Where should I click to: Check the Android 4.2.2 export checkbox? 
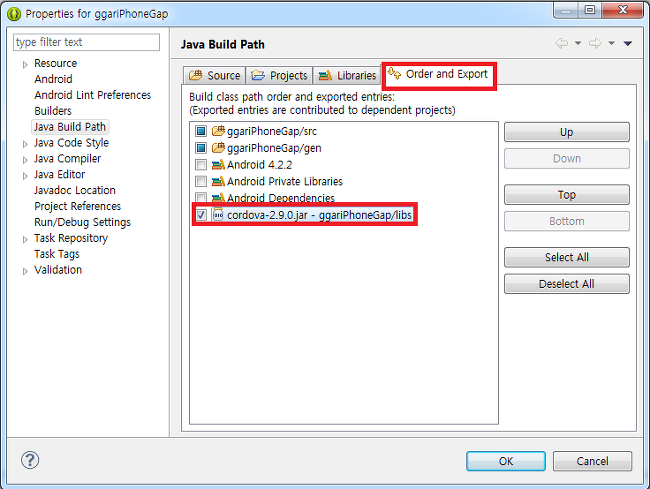[x=201, y=165]
